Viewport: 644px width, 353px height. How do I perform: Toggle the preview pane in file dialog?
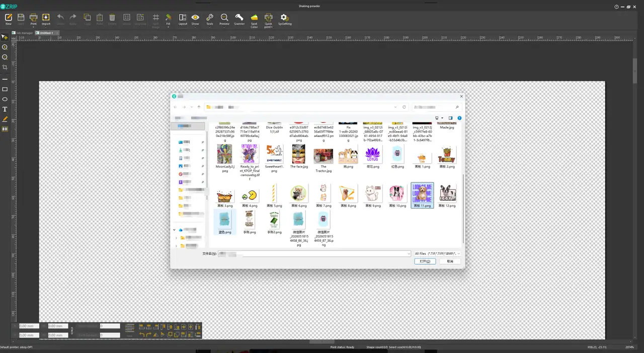click(450, 118)
